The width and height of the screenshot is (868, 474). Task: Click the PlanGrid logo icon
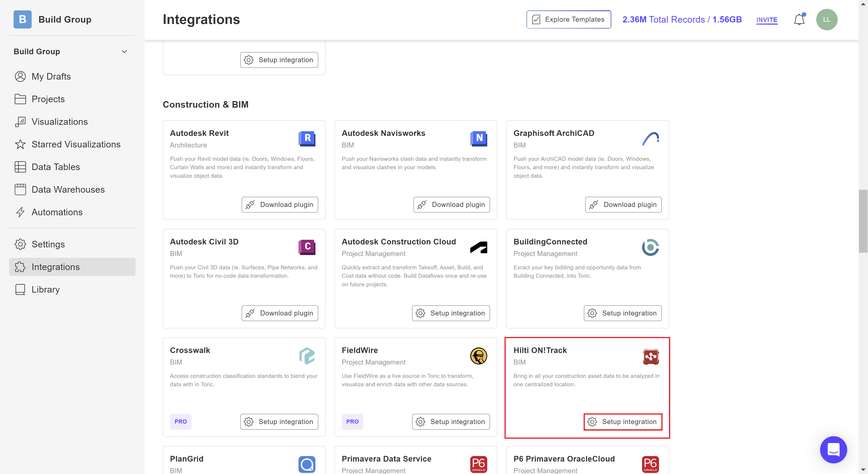[307, 464]
